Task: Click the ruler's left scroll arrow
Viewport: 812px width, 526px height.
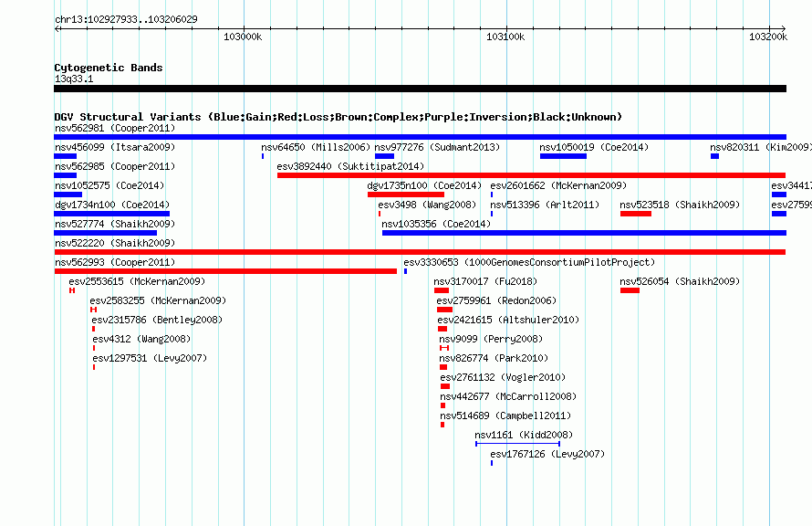Action: tap(57, 28)
